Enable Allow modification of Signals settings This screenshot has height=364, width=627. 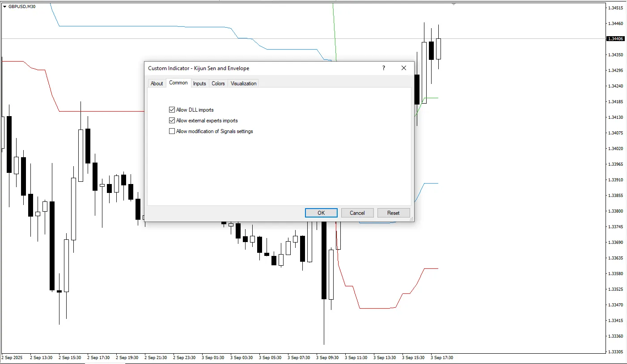[x=172, y=131]
